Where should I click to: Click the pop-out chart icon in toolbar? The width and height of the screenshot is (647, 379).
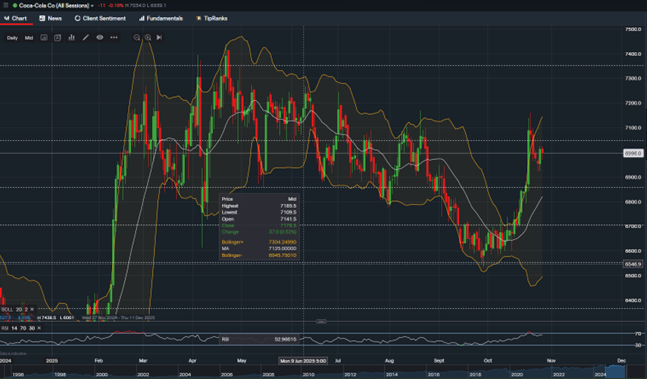(x=57, y=38)
